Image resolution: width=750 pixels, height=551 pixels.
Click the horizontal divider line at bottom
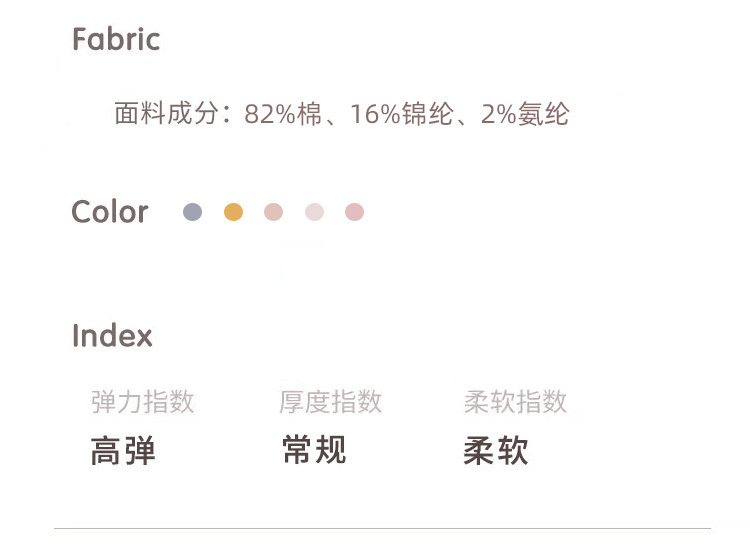tap(382, 528)
